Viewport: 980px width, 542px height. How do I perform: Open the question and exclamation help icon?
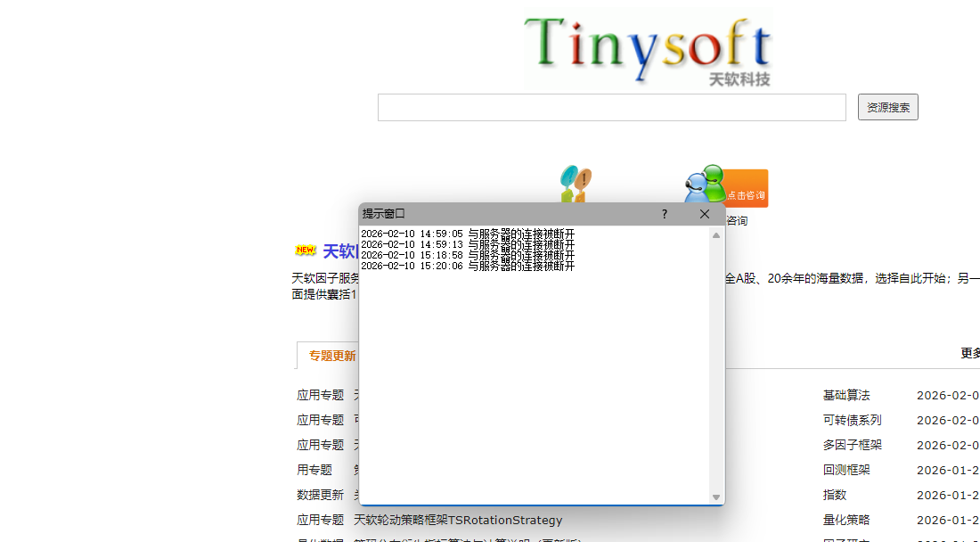click(576, 184)
